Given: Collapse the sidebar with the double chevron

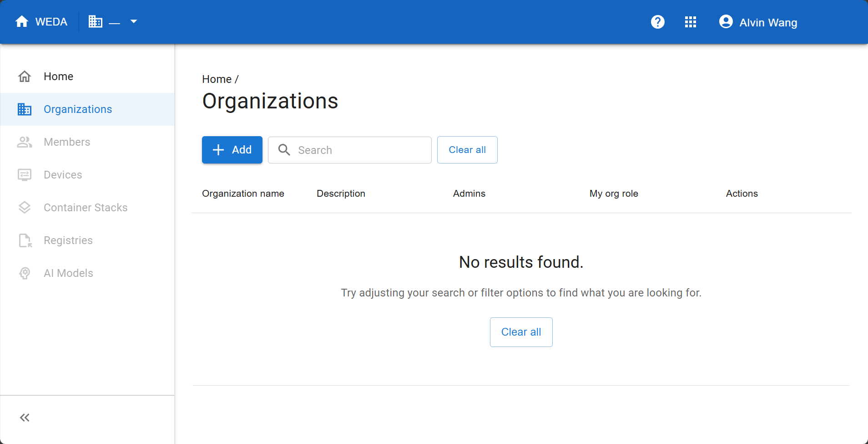Looking at the screenshot, I should [25, 418].
